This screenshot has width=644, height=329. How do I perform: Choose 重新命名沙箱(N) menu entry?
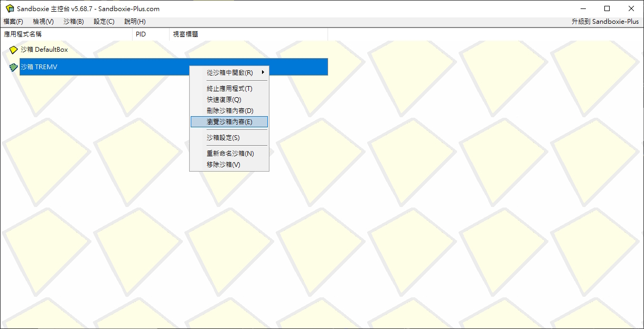coord(229,154)
